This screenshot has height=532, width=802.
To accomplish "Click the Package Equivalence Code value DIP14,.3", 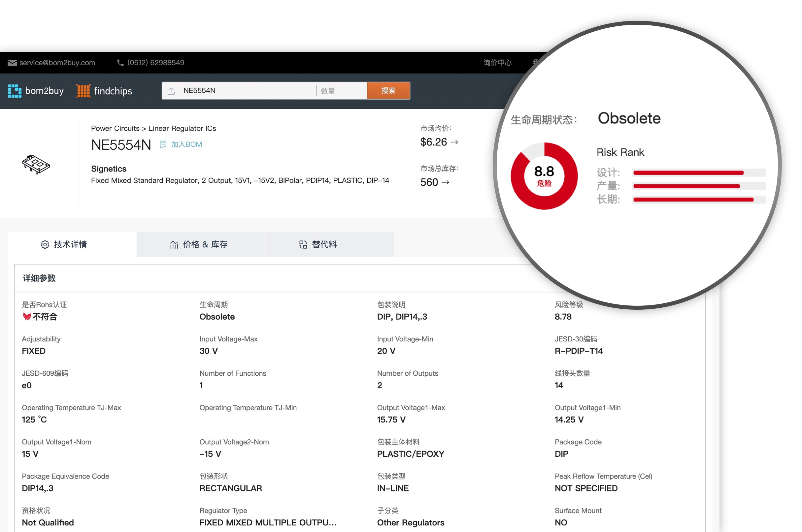I will tap(38, 488).
